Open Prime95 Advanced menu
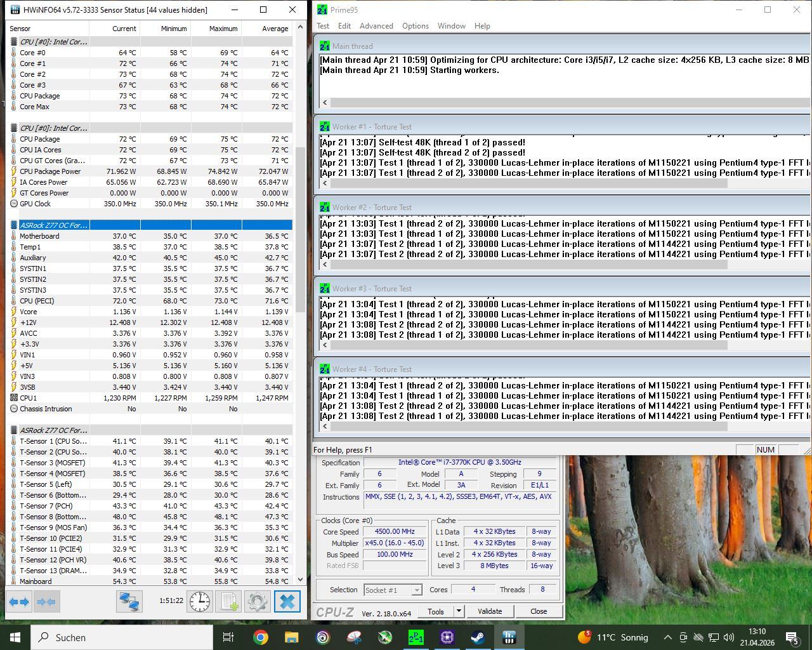812x650 pixels. coord(376,26)
